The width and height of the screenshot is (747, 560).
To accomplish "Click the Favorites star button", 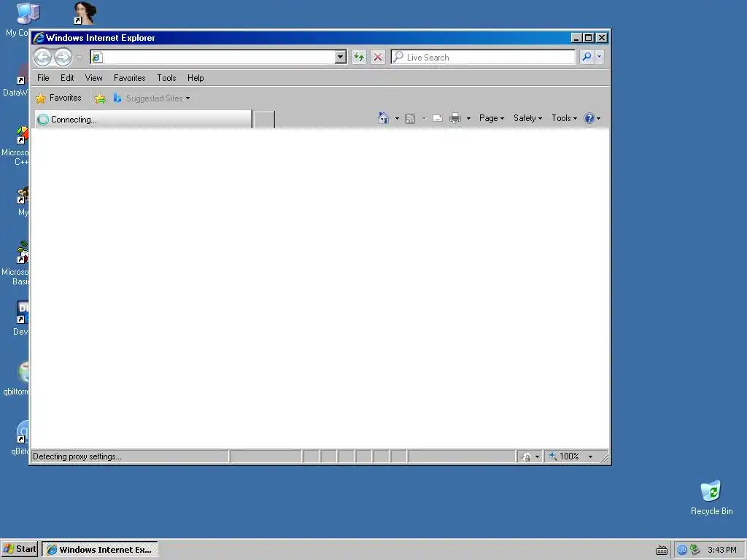I will tap(58, 98).
